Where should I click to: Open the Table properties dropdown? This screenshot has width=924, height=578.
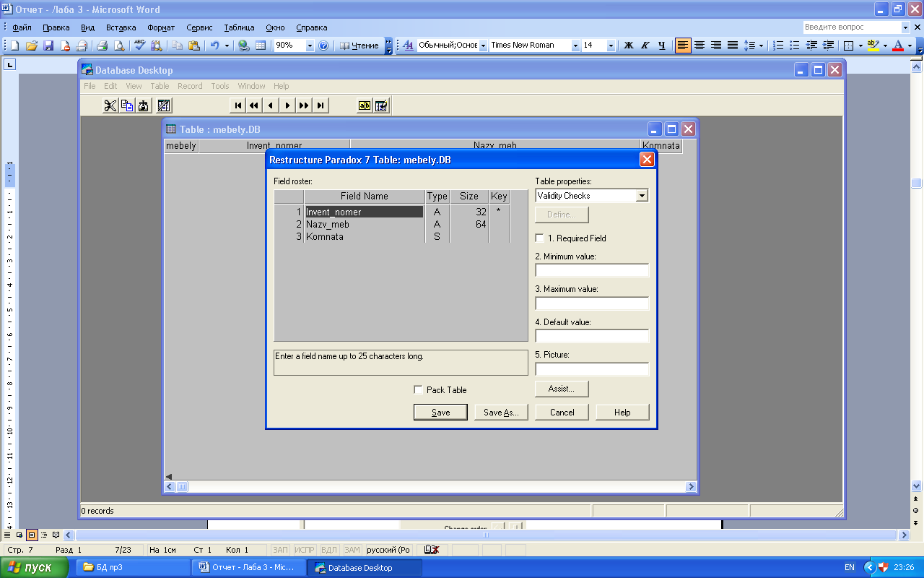pos(642,196)
